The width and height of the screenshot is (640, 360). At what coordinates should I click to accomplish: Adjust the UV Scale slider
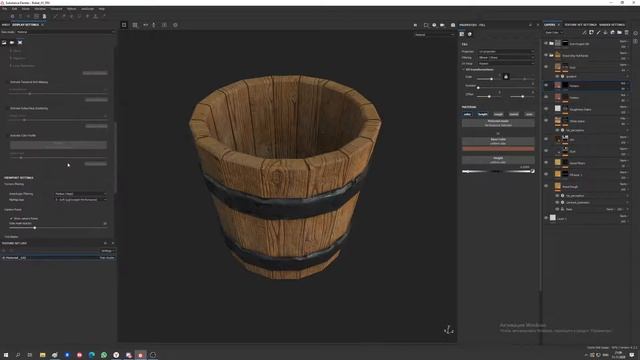pyautogui.click(x=488, y=79)
